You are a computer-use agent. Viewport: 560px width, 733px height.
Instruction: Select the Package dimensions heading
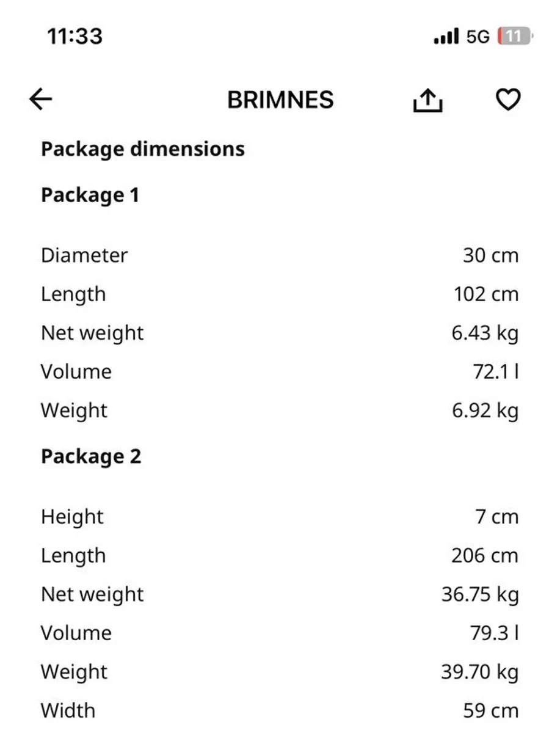(x=143, y=149)
